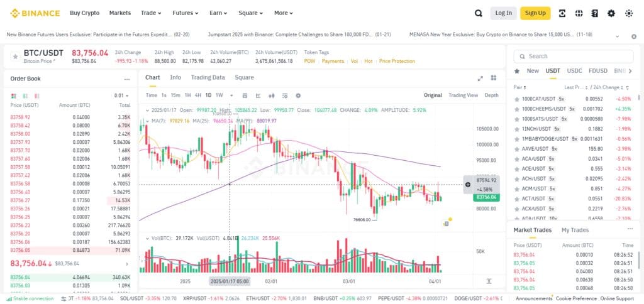Open the help center question icon
The height and width of the screenshot is (304, 644).
[x=595, y=13]
